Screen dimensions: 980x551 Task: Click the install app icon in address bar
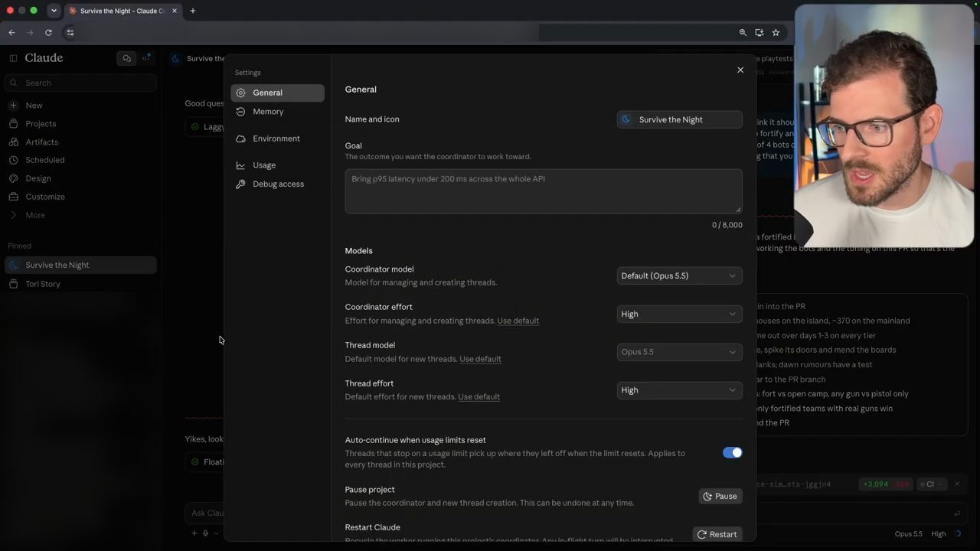[759, 32]
